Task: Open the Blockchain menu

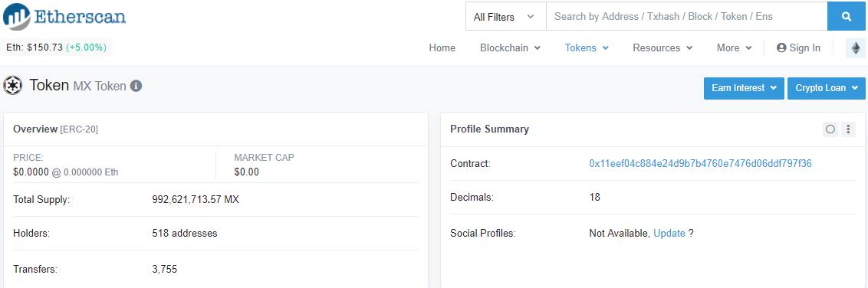Action: click(x=511, y=48)
